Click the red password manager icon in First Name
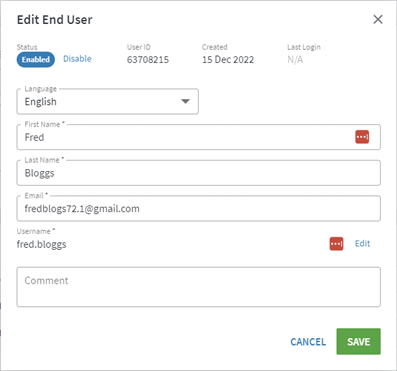Viewport: 397px width, 371px height. coord(362,137)
